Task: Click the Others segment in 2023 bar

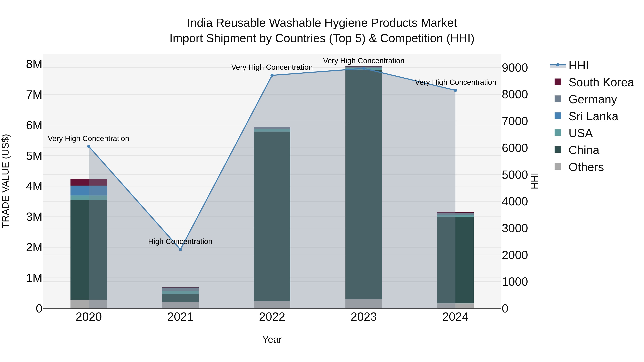Action: tap(364, 304)
